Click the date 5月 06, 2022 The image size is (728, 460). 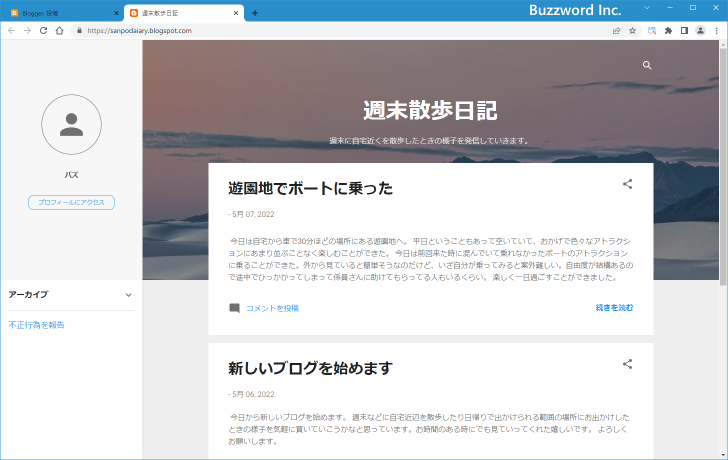click(x=253, y=395)
